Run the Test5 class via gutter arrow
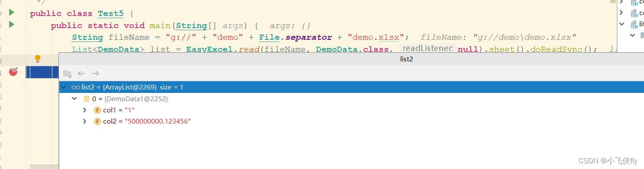 coord(12,13)
